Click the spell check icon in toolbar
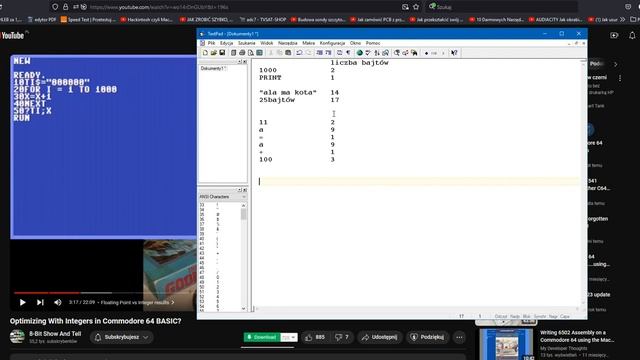 tap(368, 53)
